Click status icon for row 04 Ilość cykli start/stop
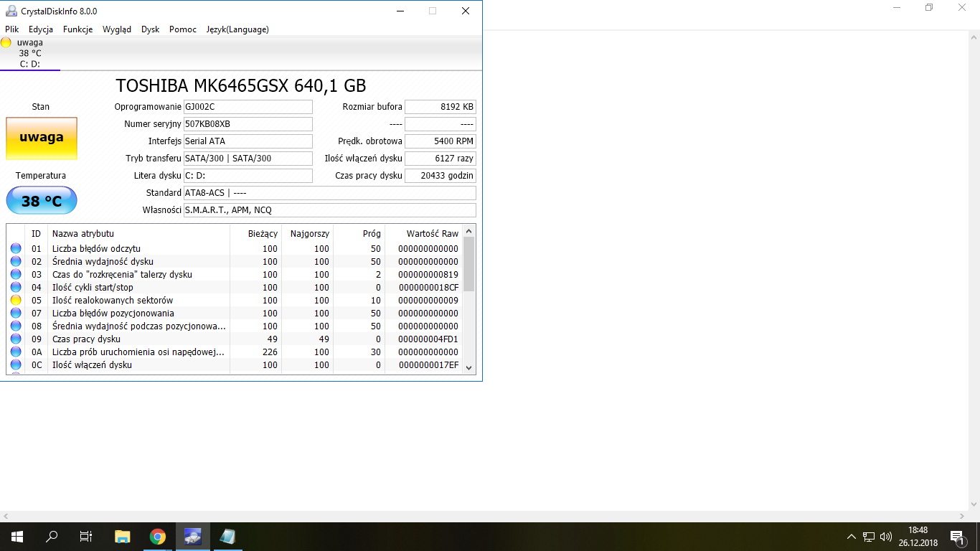The height and width of the screenshot is (551, 980). point(16,288)
